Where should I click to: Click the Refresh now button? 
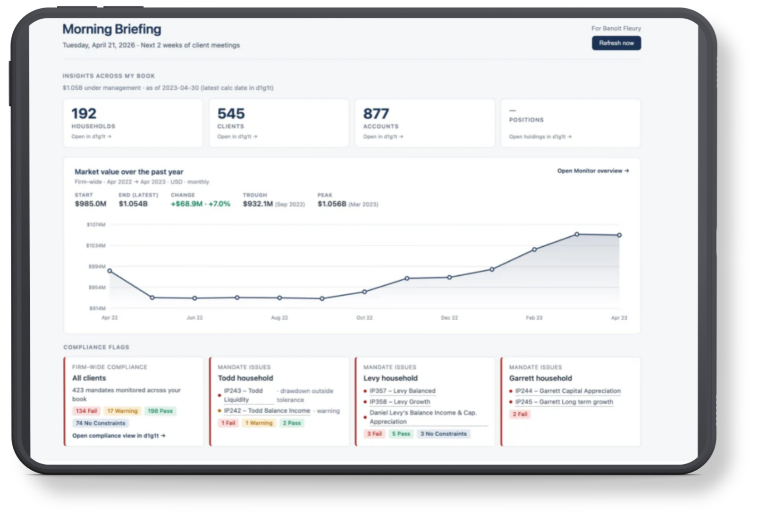(x=616, y=43)
